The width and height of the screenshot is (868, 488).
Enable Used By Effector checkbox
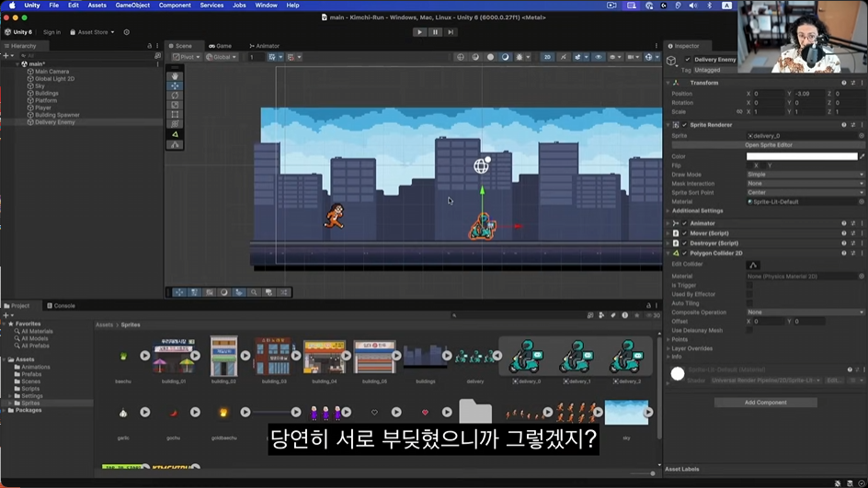(749, 294)
